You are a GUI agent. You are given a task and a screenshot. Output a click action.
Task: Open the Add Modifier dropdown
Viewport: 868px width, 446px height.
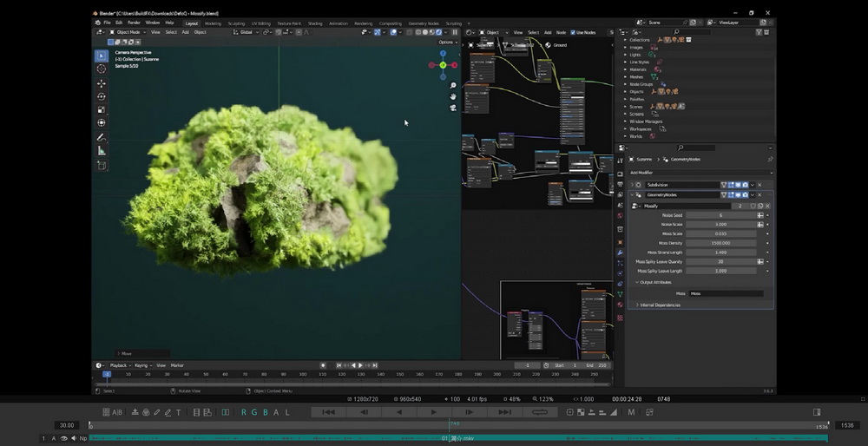tap(700, 173)
